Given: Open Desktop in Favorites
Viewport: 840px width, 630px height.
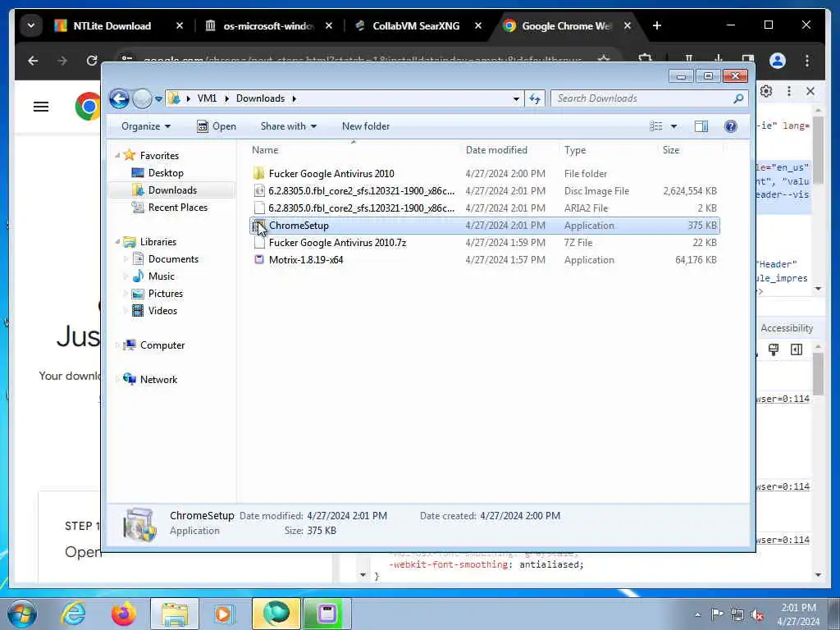Looking at the screenshot, I should click(x=166, y=173).
